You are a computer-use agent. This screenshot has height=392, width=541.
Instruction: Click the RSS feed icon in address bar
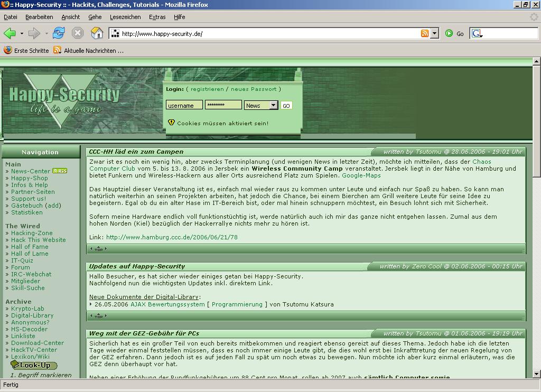pos(425,33)
